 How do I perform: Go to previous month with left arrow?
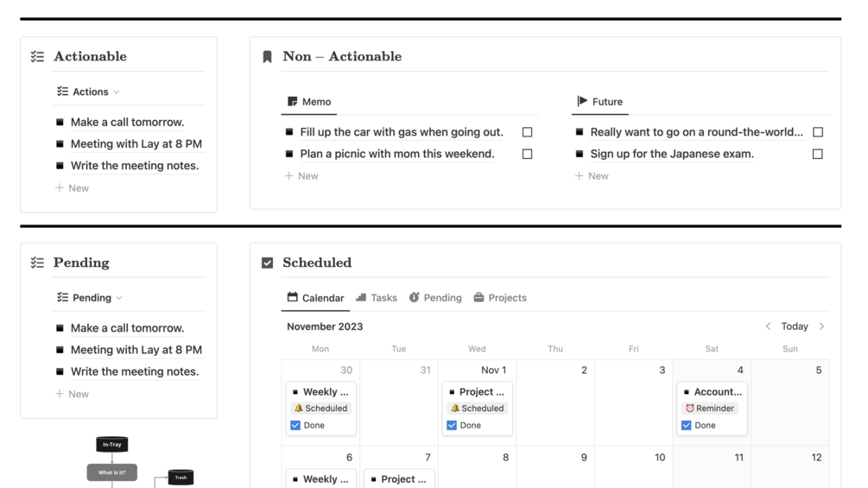coord(768,326)
